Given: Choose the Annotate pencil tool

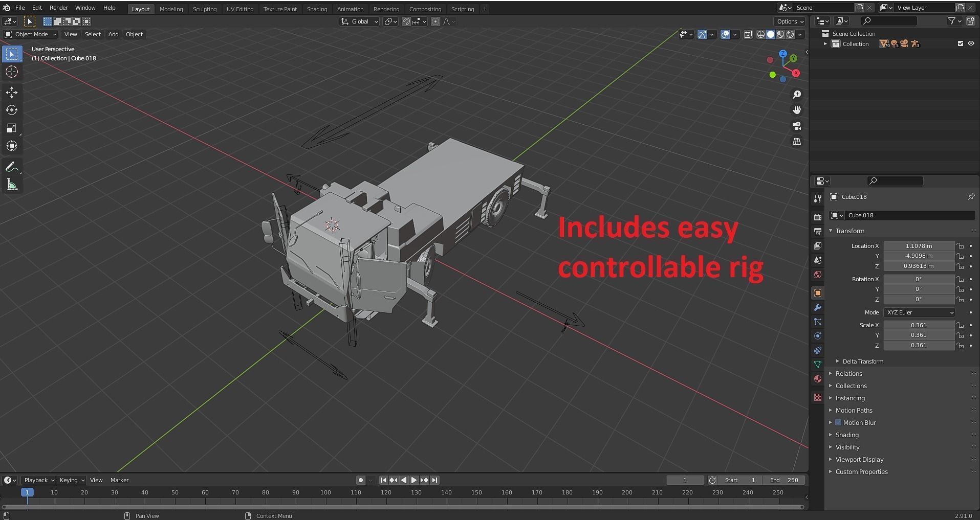Looking at the screenshot, I should pyautogui.click(x=12, y=167).
